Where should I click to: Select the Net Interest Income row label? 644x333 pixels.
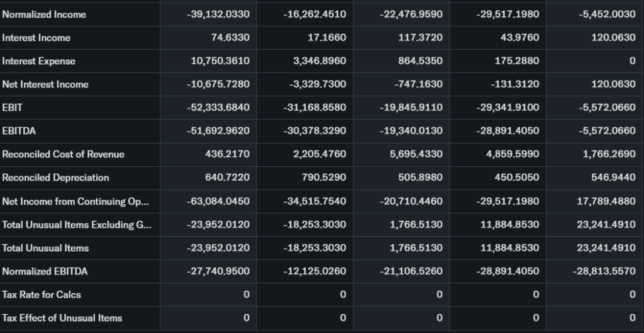[45, 84]
